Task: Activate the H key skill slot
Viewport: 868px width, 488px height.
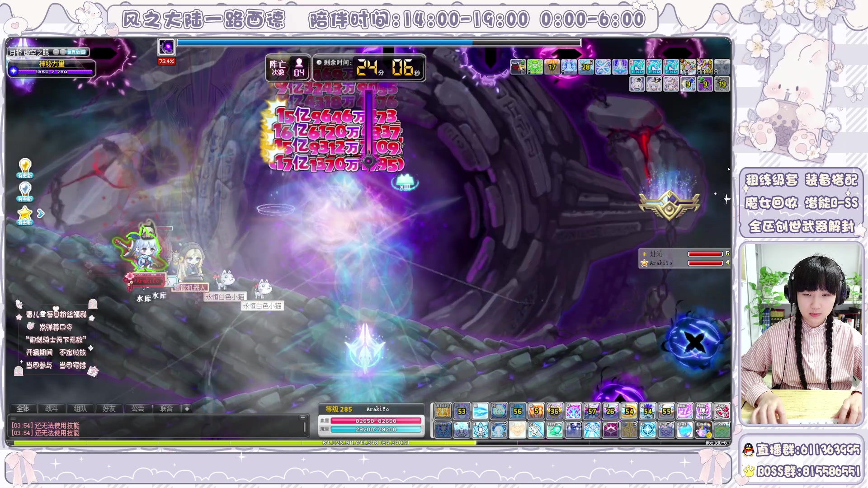Action: pos(499,411)
